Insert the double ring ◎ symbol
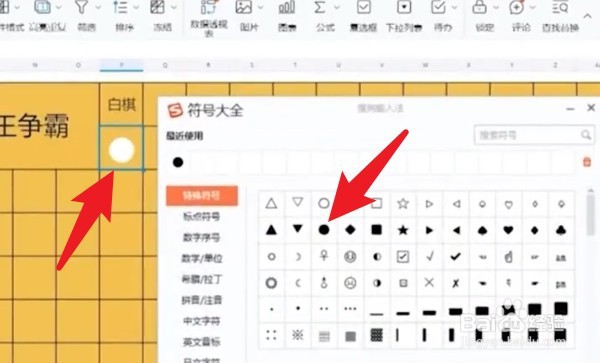 tap(271, 283)
